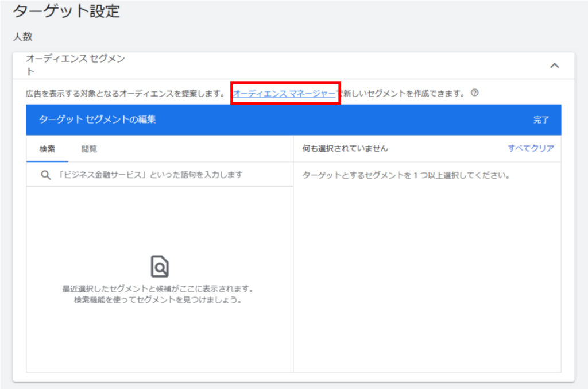Click the ターゲット設定 page heading
The width and height of the screenshot is (588, 389).
[x=66, y=11]
